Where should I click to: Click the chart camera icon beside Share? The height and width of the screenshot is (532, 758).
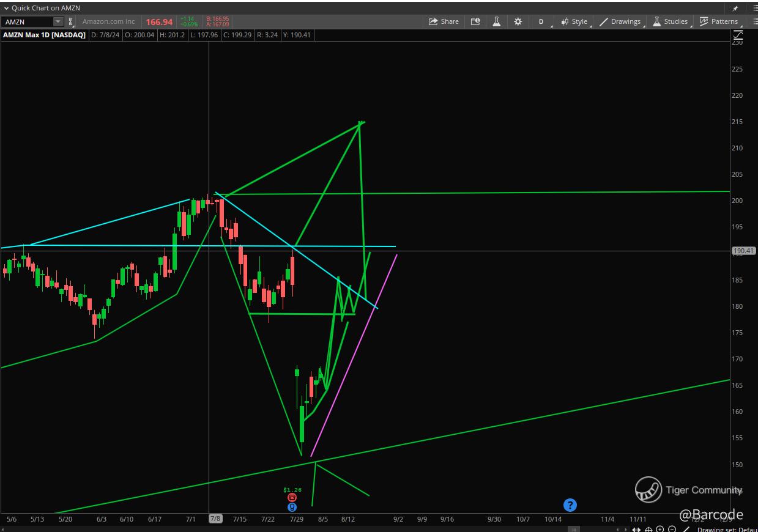pos(475,21)
